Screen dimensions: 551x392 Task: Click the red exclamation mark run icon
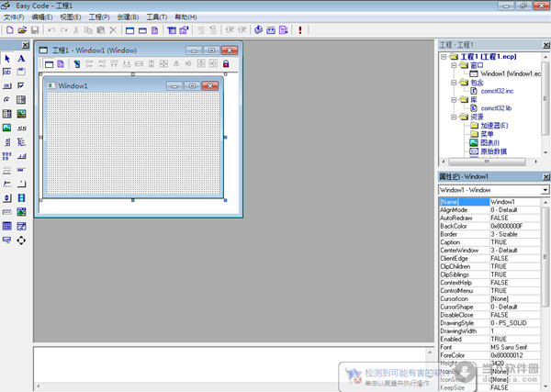[x=300, y=30]
